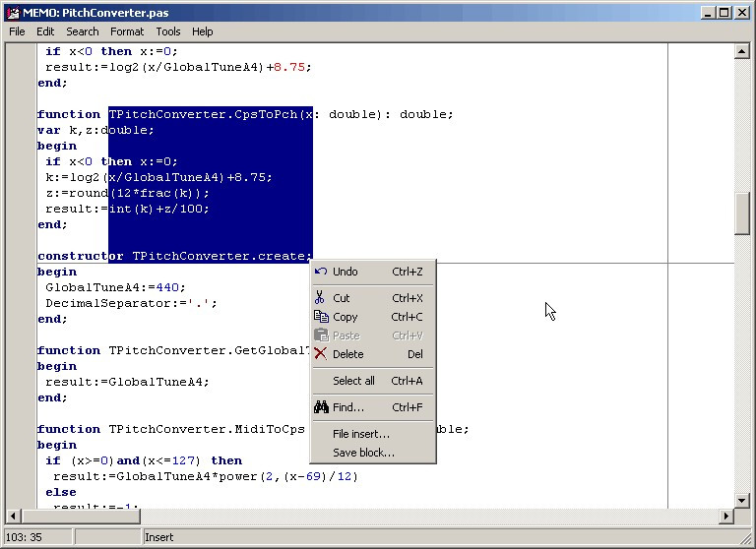Screen dimensions: 756x549
Task: Click the line DecimalSeparator:='.';
Action: [x=131, y=303]
